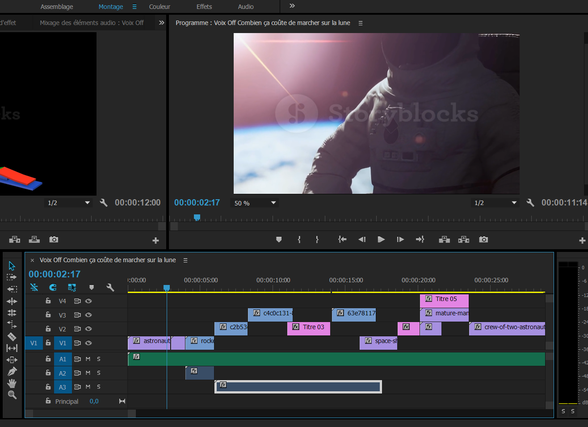Viewport: 588px width, 427px height.
Task: Add marker in the timeline header
Action: [91, 288]
